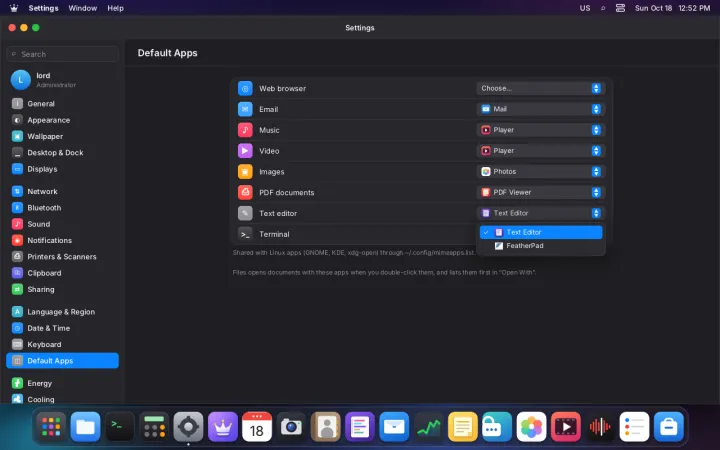Select the Appearance sidebar icon

pos(17,120)
